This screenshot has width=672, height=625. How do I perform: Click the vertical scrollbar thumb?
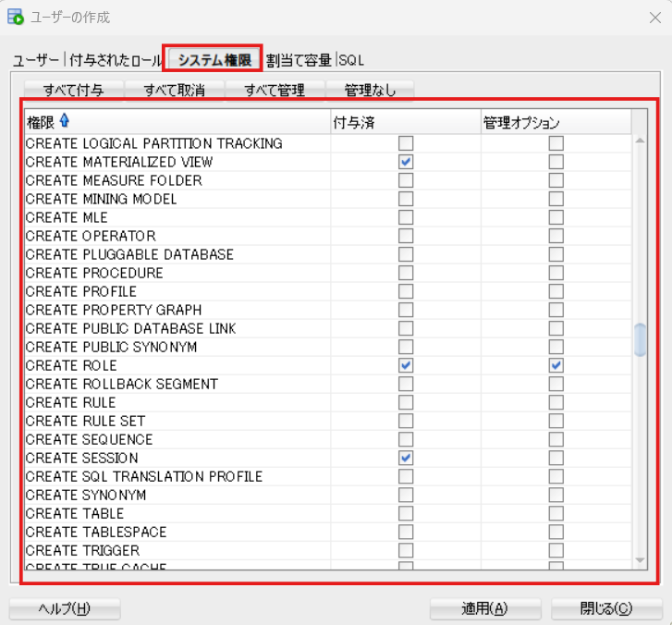[x=640, y=340]
